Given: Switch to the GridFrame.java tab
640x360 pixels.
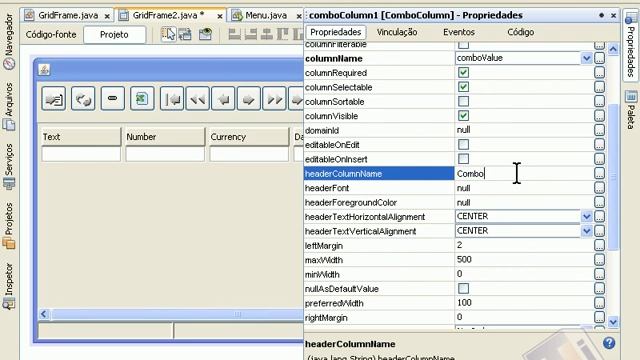Looking at the screenshot, I should click(68, 16).
